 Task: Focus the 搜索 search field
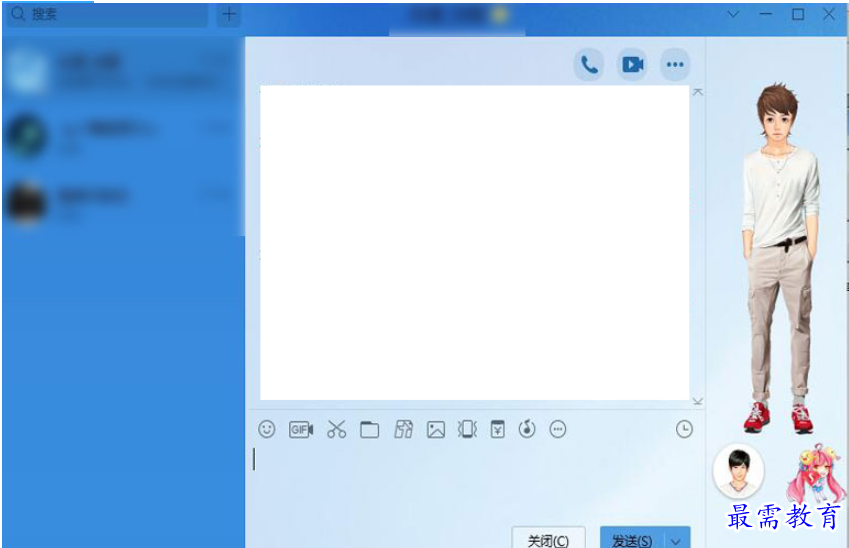[x=107, y=15]
